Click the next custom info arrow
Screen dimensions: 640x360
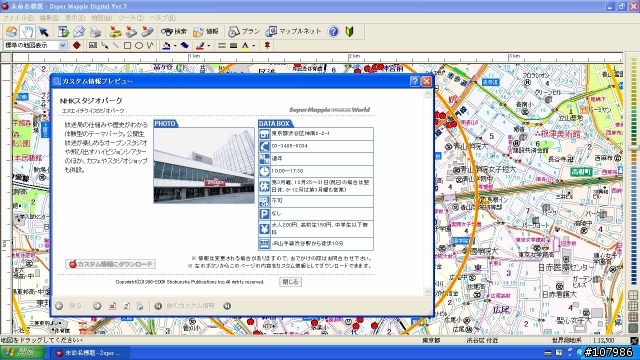(227, 306)
